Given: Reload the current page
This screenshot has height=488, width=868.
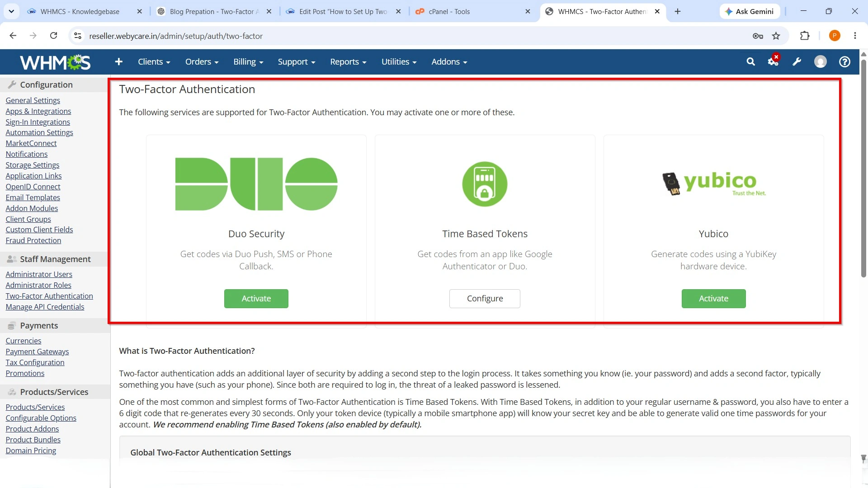Looking at the screenshot, I should point(53,36).
